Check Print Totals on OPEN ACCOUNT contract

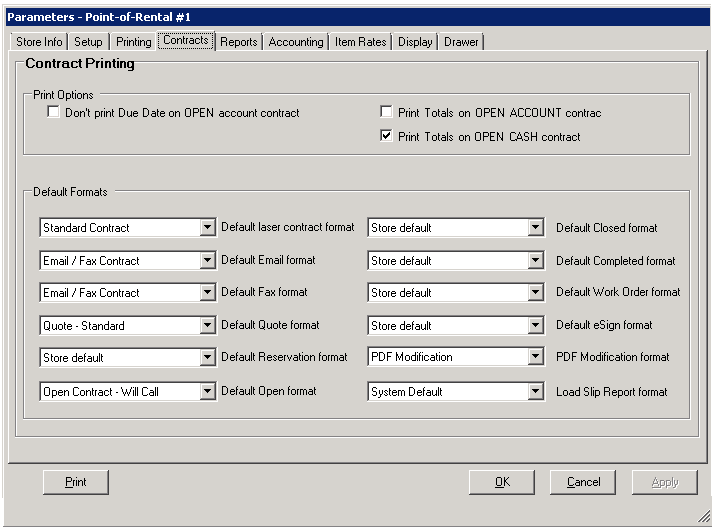(387, 113)
